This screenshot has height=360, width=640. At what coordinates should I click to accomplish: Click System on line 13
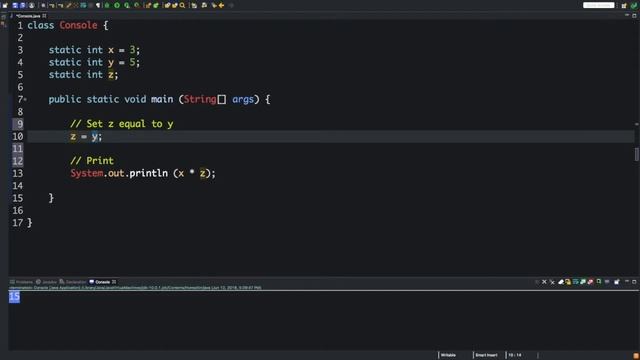click(87, 173)
